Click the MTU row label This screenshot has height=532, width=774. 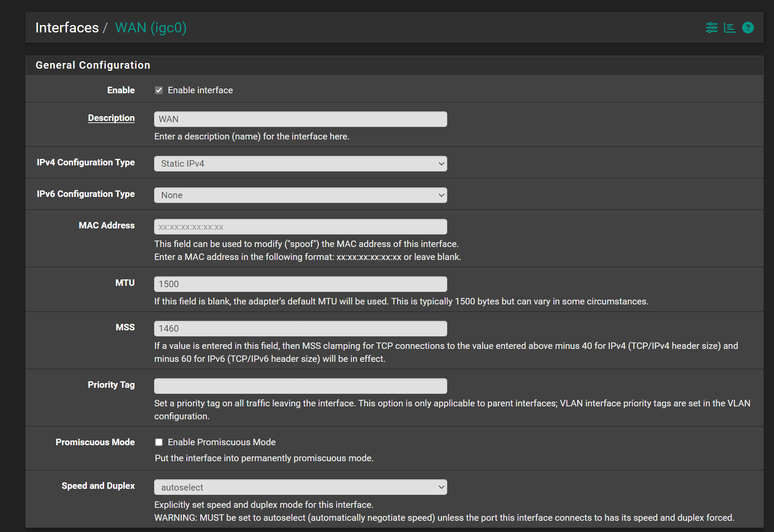[x=125, y=283]
